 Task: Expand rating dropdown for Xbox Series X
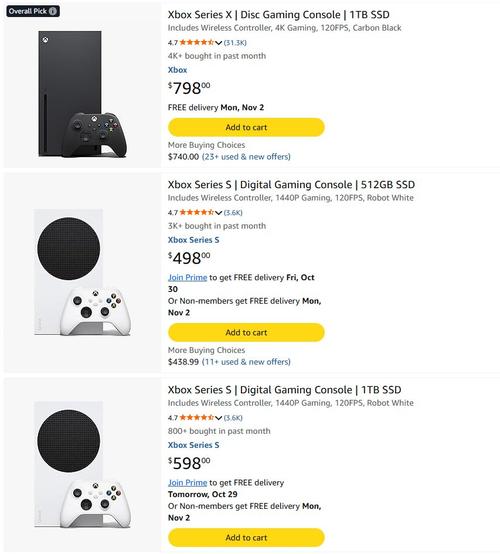click(x=218, y=43)
